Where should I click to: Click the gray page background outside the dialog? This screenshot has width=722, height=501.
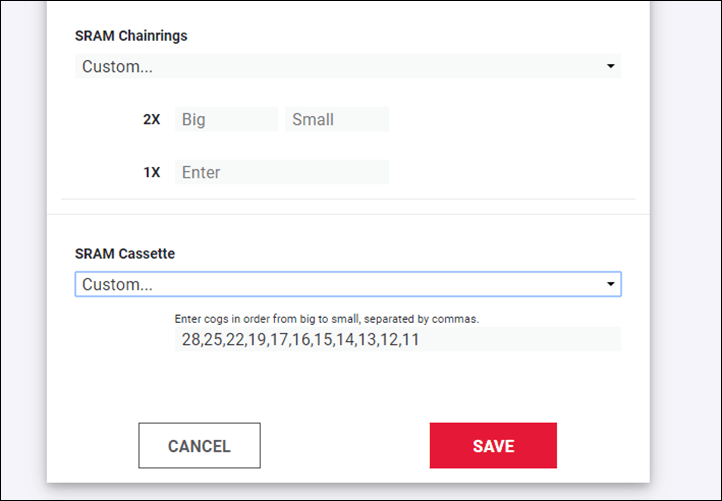(x=686, y=249)
